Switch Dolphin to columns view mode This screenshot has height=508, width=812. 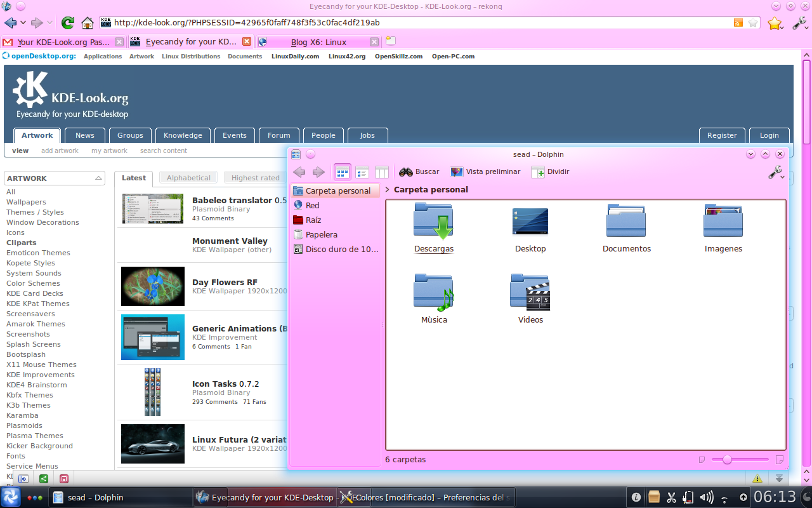[381, 172]
